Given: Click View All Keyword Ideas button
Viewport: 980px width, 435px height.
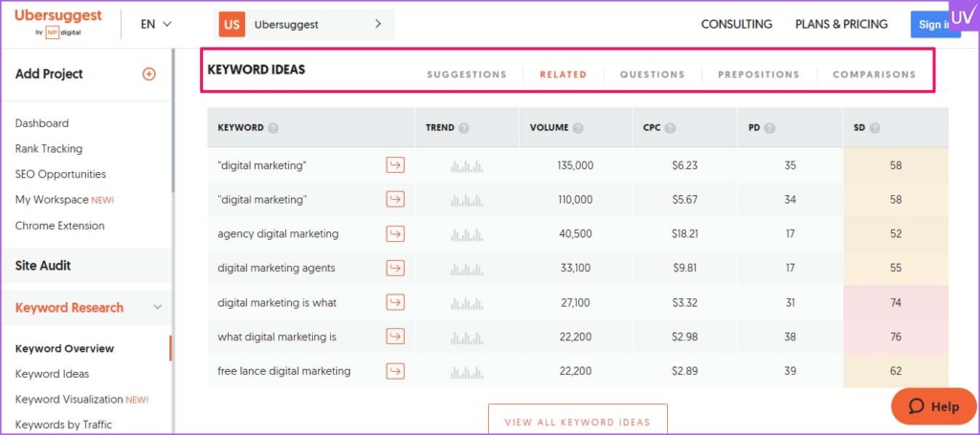Looking at the screenshot, I should pyautogui.click(x=577, y=422).
